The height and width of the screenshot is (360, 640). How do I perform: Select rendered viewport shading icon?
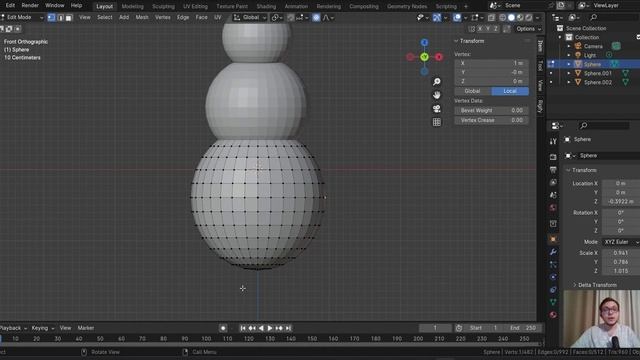529,18
